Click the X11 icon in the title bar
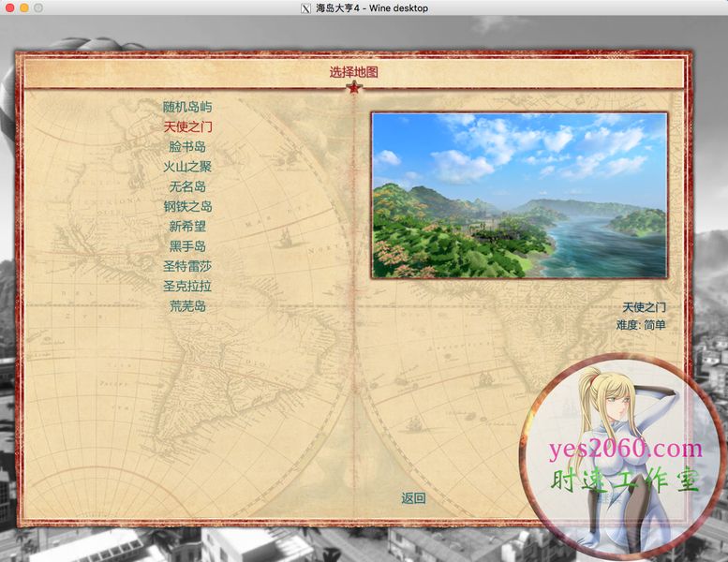 [x=305, y=7]
